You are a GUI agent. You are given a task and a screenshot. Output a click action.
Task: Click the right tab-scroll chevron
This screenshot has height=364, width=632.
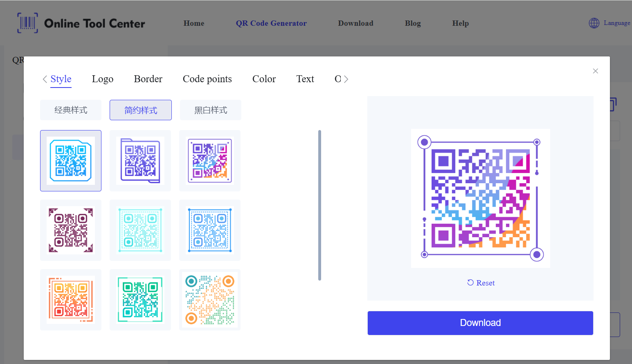tap(346, 79)
